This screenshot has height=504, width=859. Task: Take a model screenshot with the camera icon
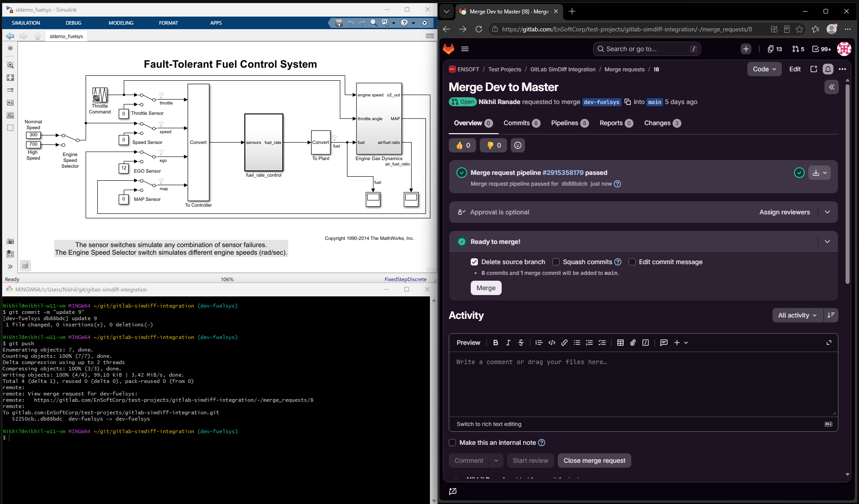pyautogui.click(x=10, y=242)
